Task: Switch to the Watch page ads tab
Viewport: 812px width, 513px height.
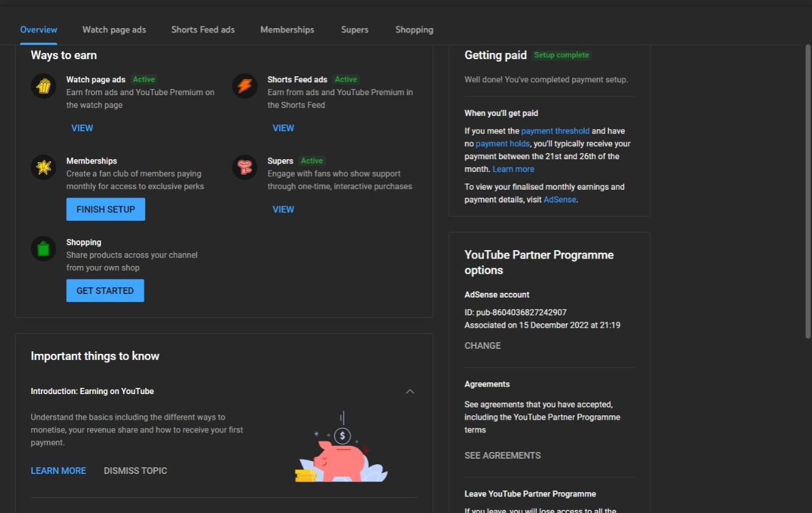Action: (x=114, y=30)
